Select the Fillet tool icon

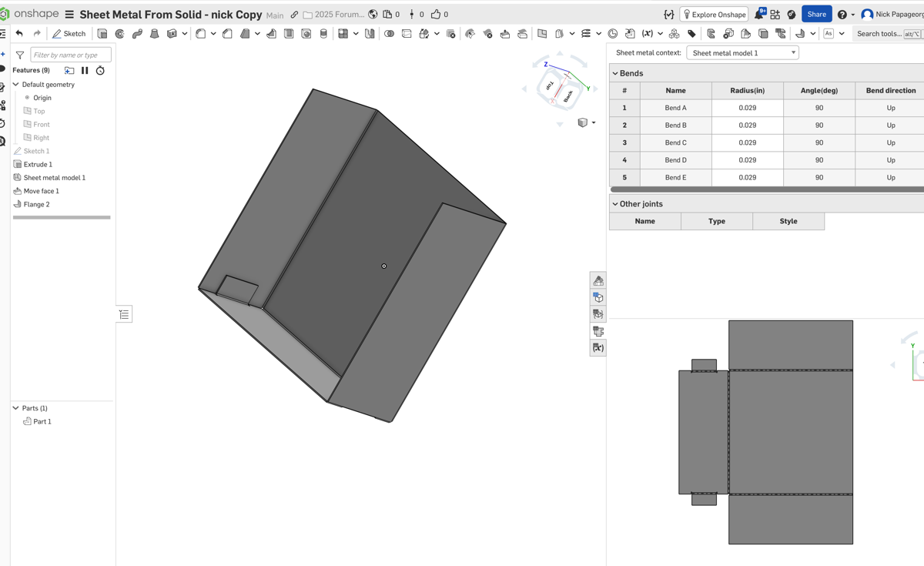(200, 34)
